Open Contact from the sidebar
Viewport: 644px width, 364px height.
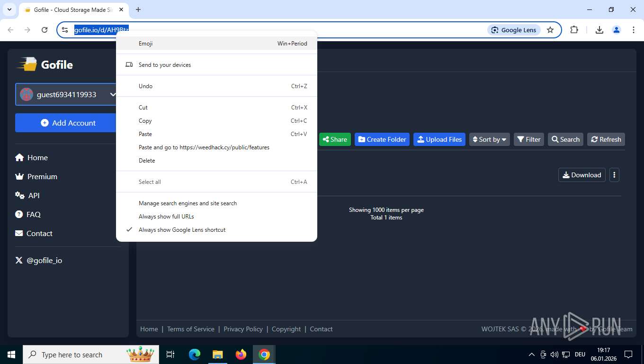click(34, 233)
